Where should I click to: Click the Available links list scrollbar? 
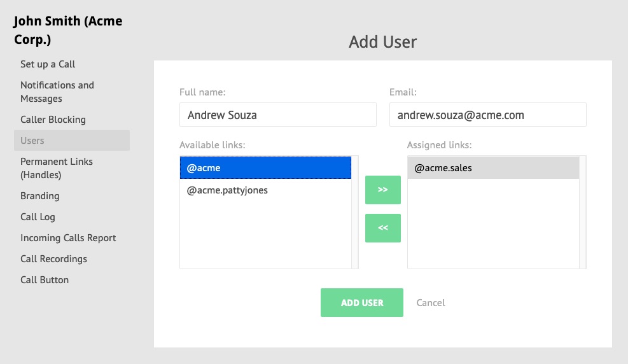[x=355, y=213]
